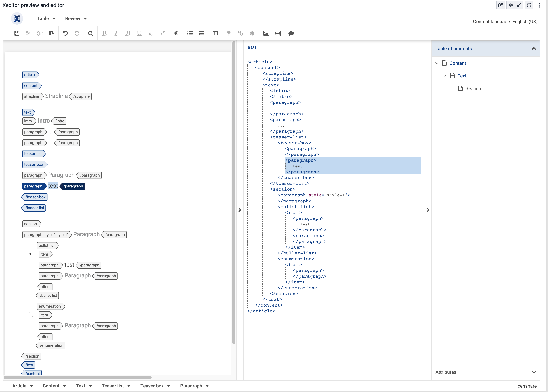Open the special character inserter
The width and height of the screenshot is (548, 392).
click(252, 33)
